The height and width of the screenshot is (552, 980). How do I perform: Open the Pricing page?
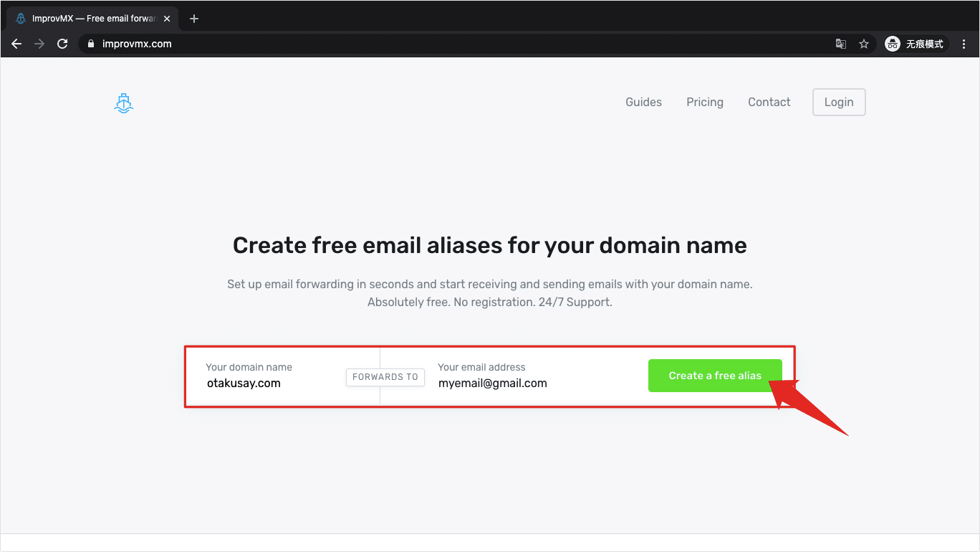(705, 102)
